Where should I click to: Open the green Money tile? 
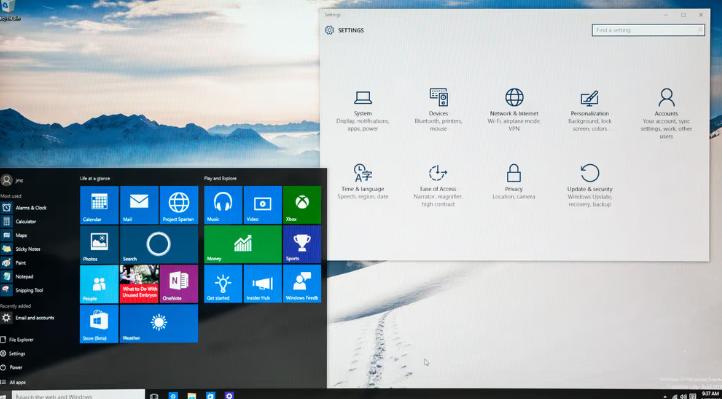(243, 244)
